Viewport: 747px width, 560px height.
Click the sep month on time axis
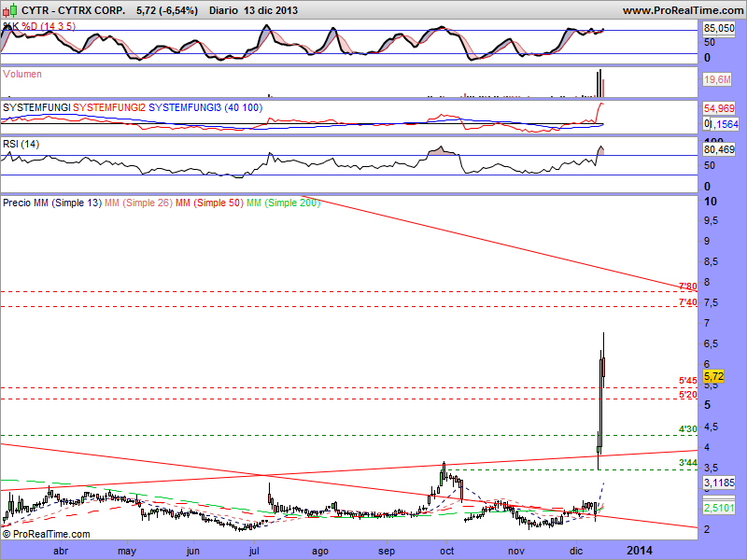pyautogui.click(x=387, y=551)
